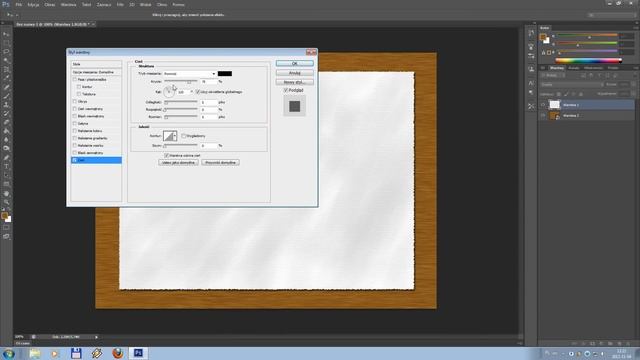Select the Eyedropper tool

[6, 78]
